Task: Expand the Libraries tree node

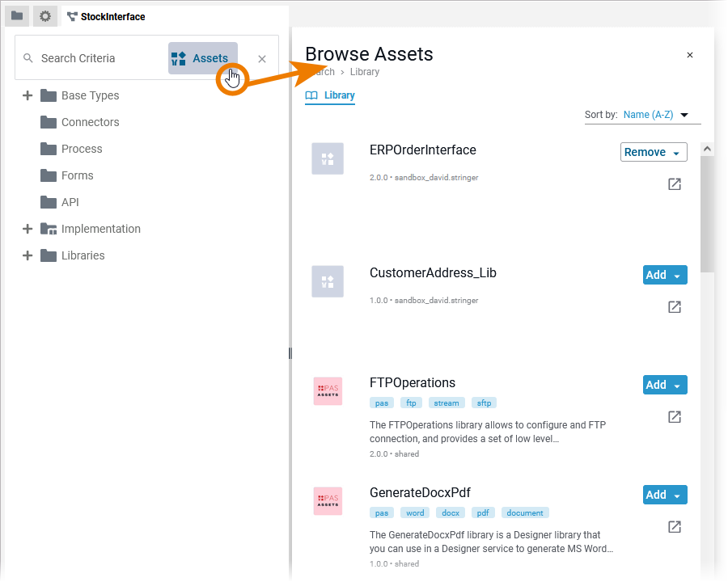Action: 28,255
